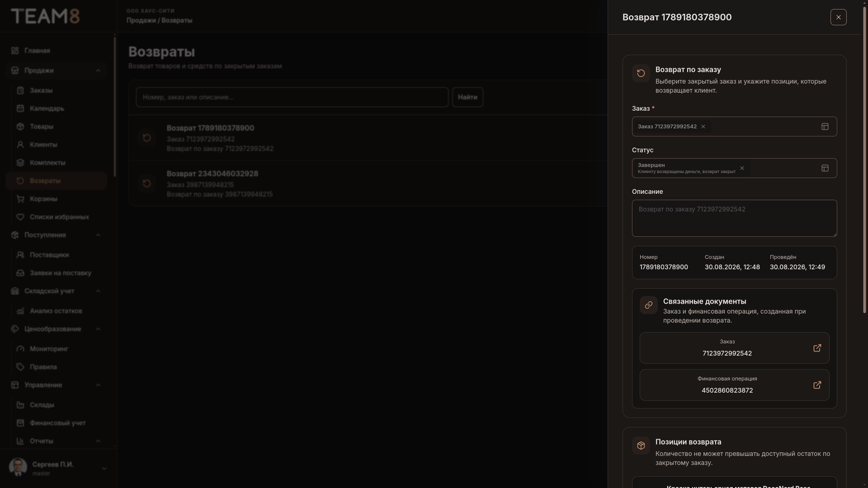Open Заявки на поставку item
Viewport: 868px width, 488px height.
point(56,273)
